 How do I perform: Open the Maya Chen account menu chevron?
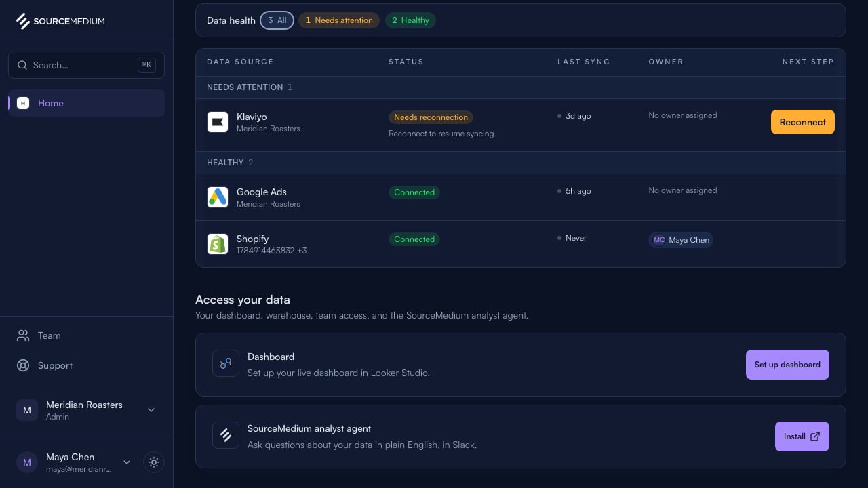[127, 462]
